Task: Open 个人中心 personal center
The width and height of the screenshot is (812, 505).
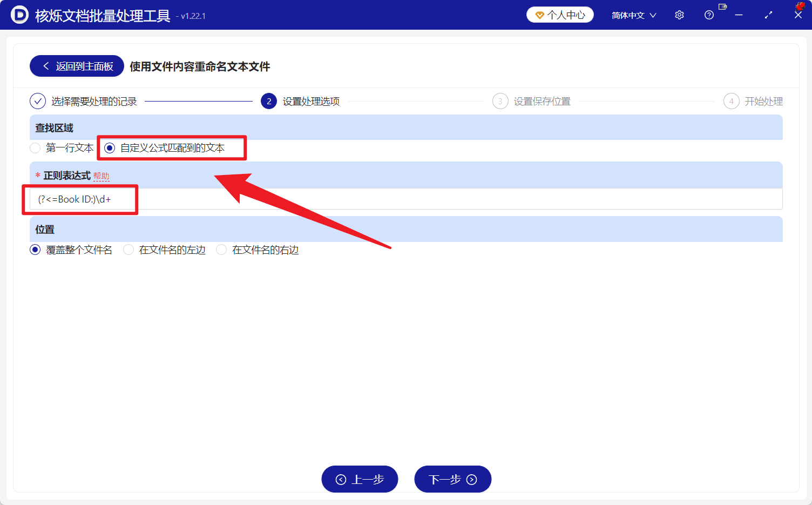Action: 560,15
